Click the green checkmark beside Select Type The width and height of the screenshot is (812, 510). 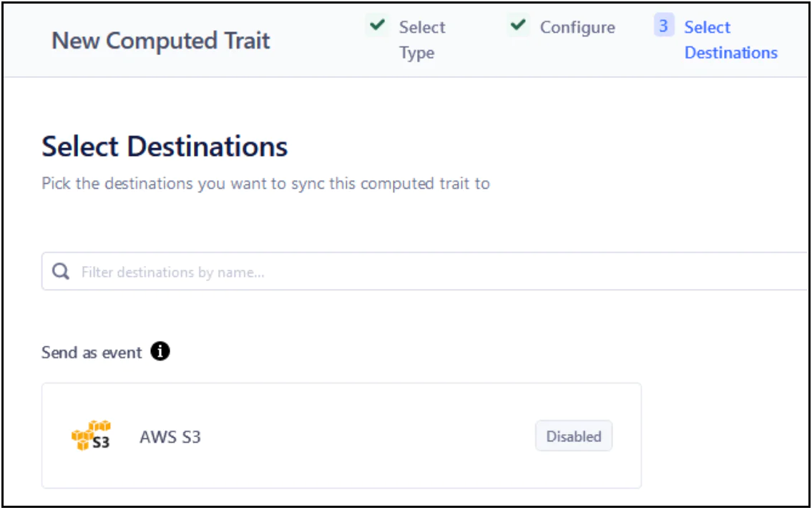377,26
